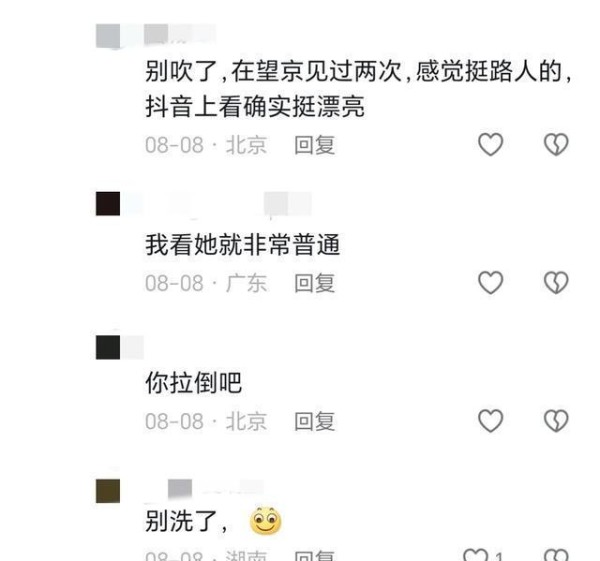Reply to the 别吹了 comment from 北京
600x561 pixels.
315,145
